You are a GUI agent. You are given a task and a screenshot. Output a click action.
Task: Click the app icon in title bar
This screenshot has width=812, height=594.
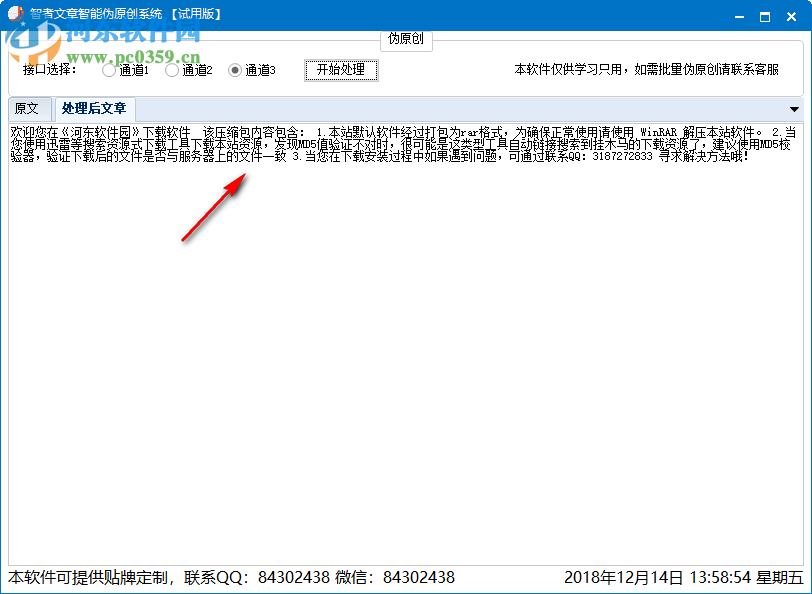point(16,13)
